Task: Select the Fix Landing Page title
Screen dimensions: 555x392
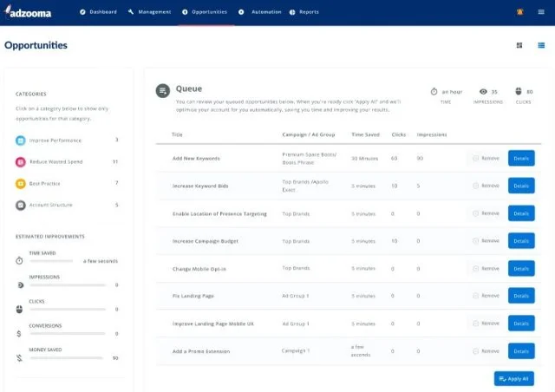Action: (193, 296)
